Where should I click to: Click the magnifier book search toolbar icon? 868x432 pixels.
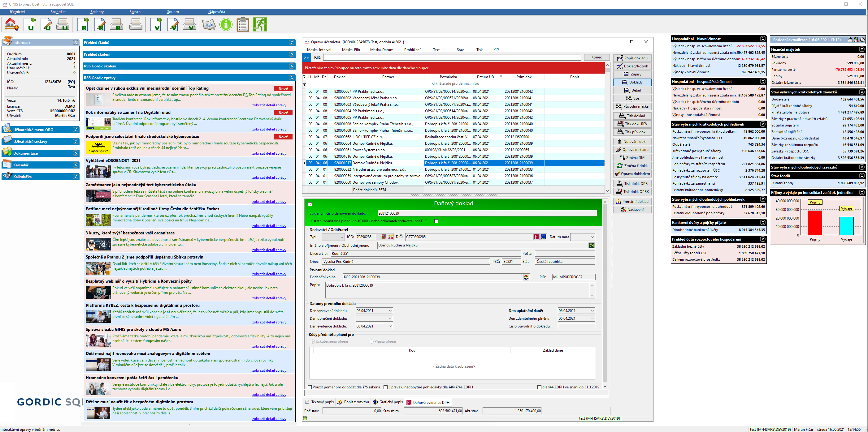pyautogui.click(x=209, y=24)
